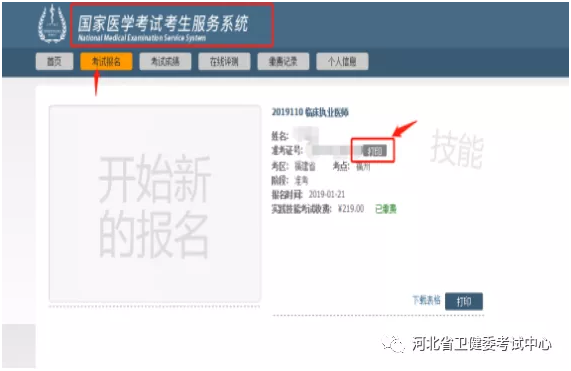Click the 国家医学考试考生服务系统 header title
This screenshot has height=371, width=571.
point(163,24)
